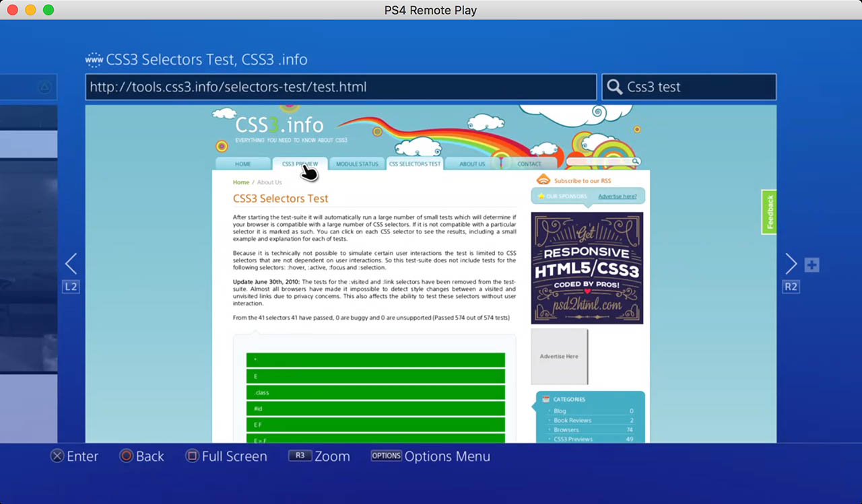Click the About Us breadcrumb text
862x504 pixels.
pos(269,182)
